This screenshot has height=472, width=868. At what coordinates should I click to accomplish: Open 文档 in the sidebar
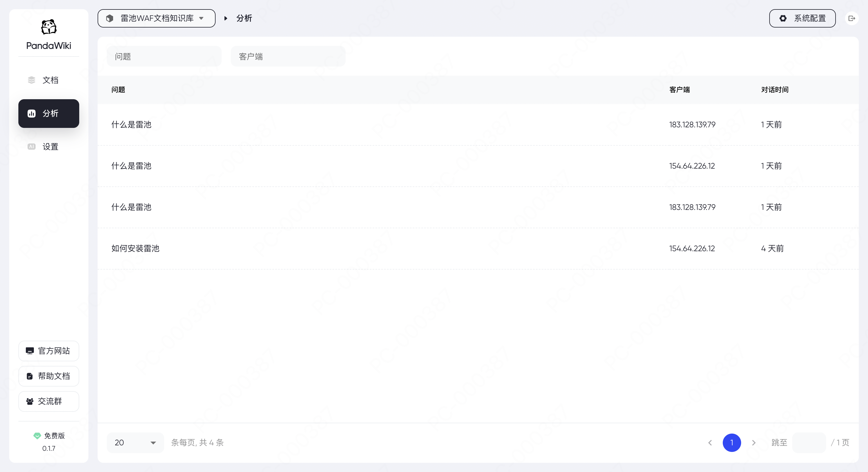pyautogui.click(x=49, y=80)
